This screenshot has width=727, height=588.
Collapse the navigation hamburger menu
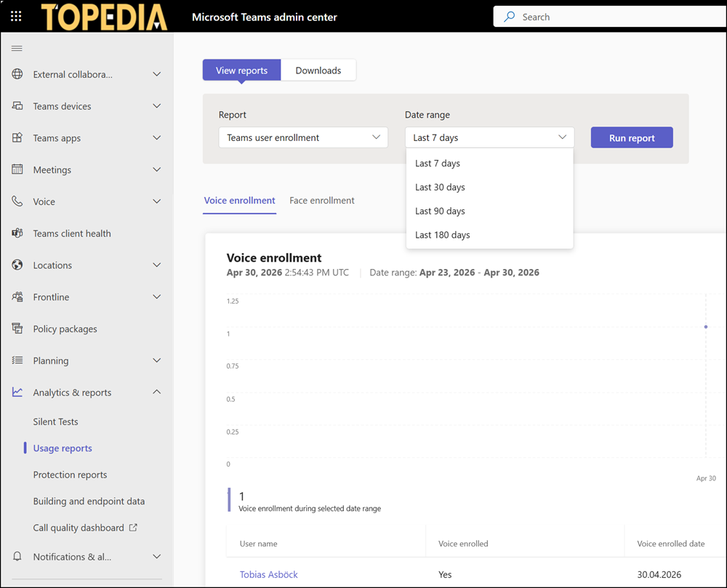pos(17,48)
